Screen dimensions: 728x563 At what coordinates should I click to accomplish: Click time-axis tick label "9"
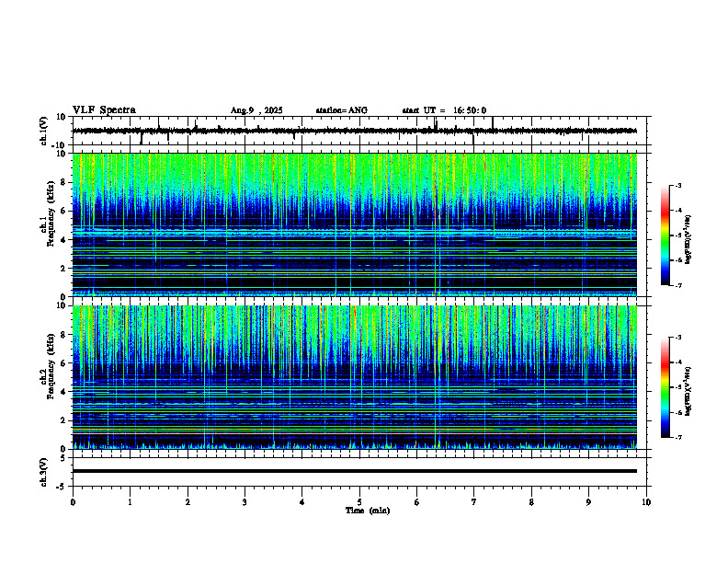pos(588,502)
